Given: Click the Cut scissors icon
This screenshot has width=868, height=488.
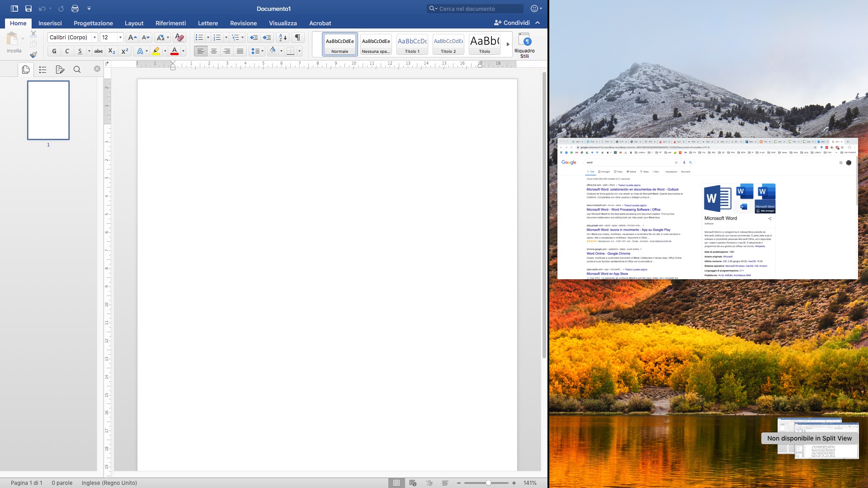Looking at the screenshot, I should [33, 34].
